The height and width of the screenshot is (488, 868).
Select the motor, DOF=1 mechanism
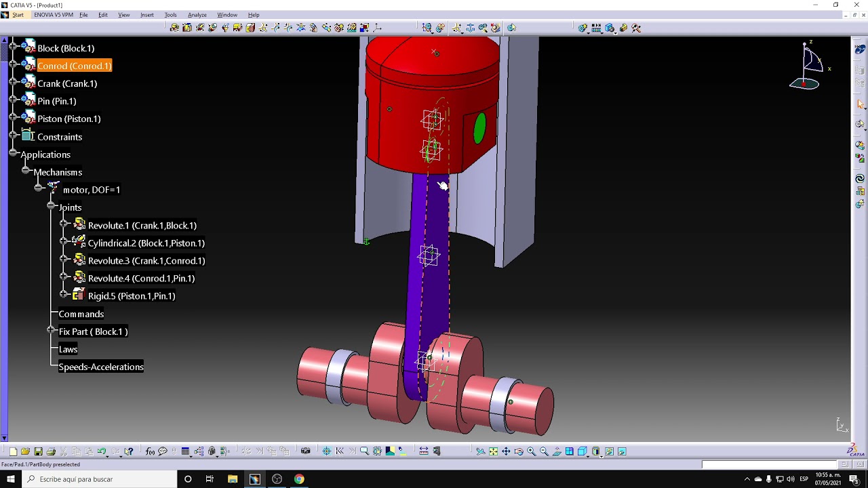pos(92,190)
